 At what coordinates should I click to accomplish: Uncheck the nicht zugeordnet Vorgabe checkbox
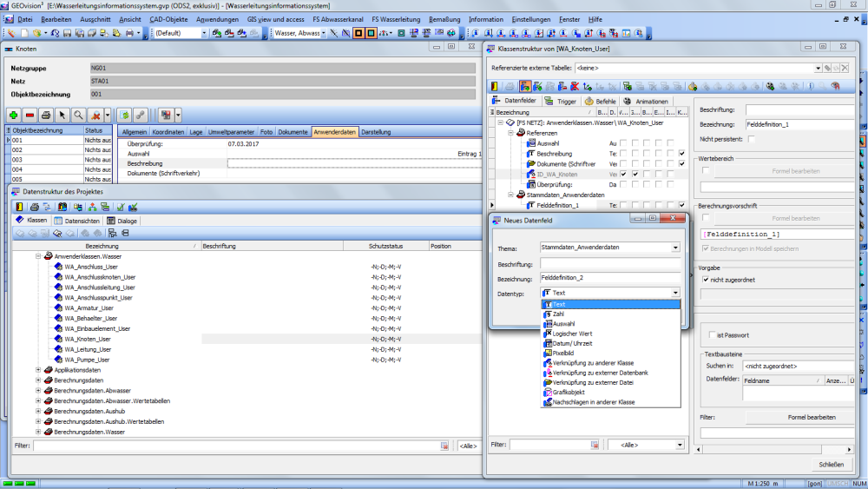click(706, 280)
